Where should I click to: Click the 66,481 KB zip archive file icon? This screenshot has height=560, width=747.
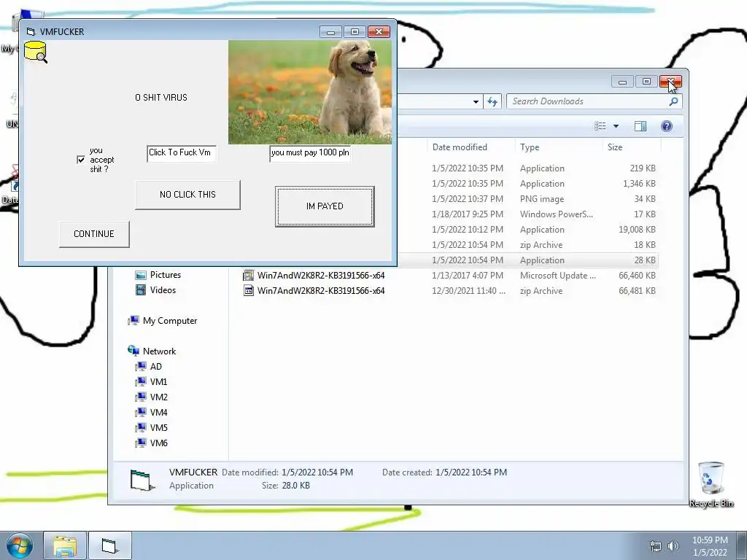248,290
